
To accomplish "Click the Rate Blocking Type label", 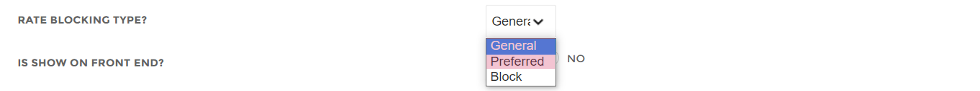I will pos(82,20).
